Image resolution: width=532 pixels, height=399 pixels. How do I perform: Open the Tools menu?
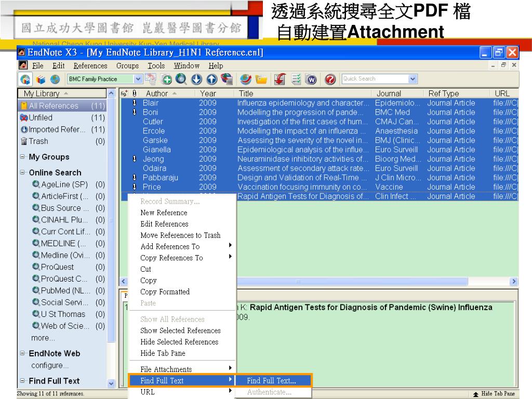click(x=156, y=65)
